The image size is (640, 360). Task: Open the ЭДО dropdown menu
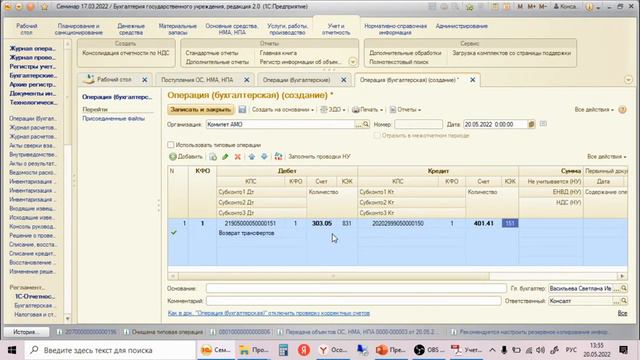coord(333,109)
